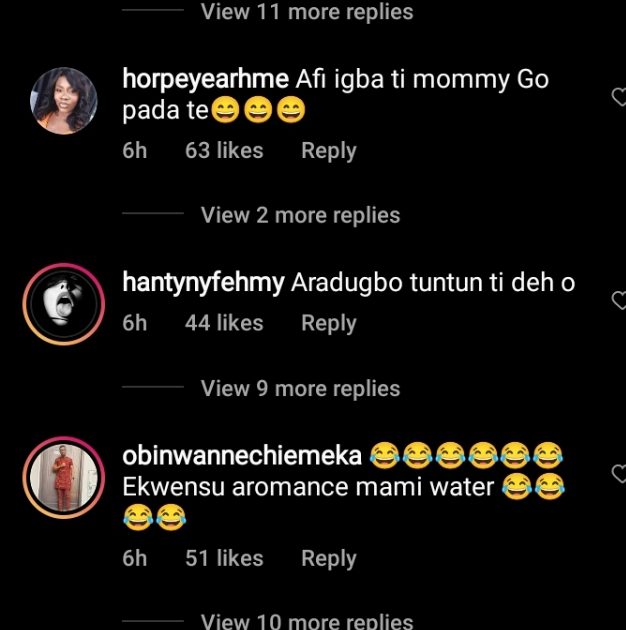Open the obinwannechiemeka username link
626x630 pixels.
241,456
